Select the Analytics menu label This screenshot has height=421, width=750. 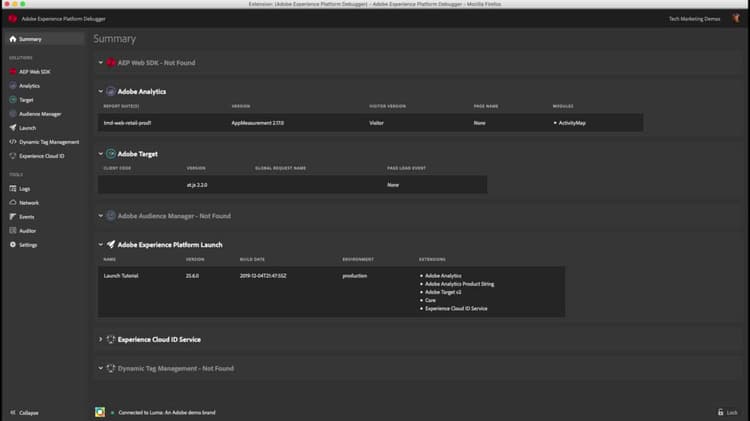click(x=29, y=86)
